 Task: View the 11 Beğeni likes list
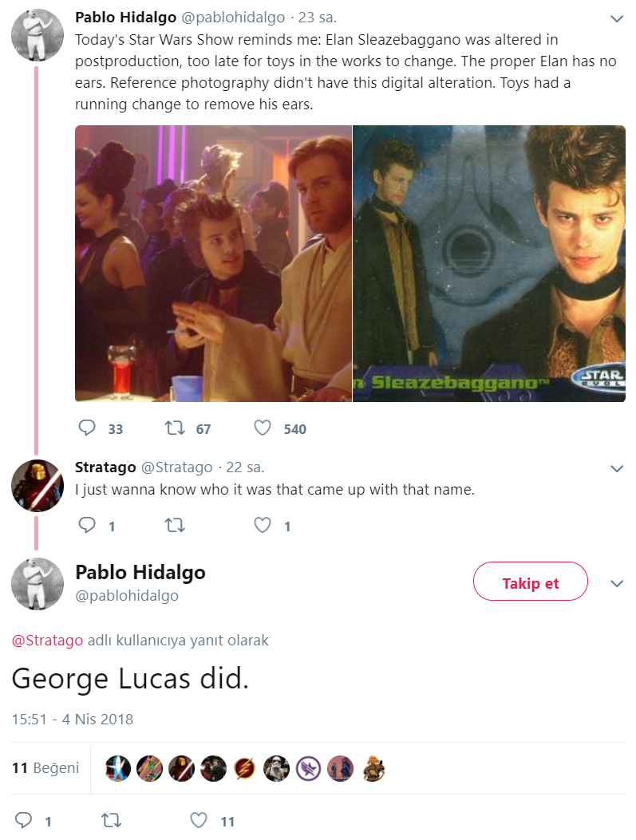[45, 768]
